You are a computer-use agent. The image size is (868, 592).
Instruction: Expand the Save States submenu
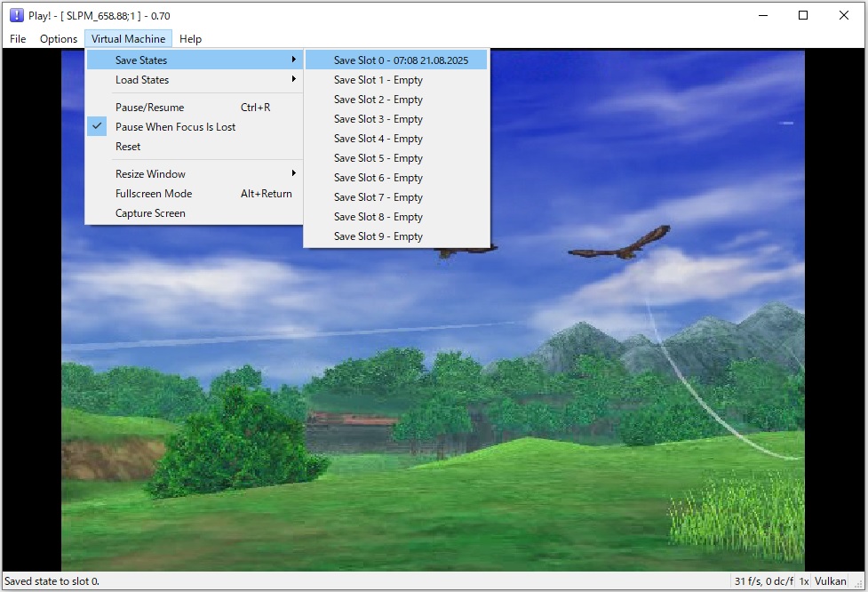click(x=195, y=60)
